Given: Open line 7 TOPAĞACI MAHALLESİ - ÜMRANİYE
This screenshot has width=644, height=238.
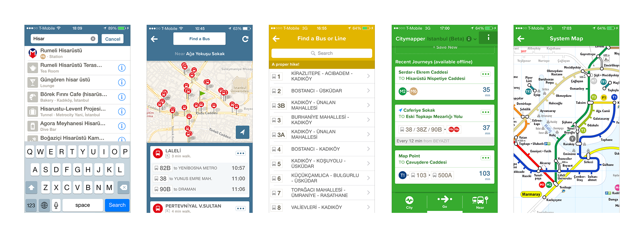Looking at the screenshot, I should (322, 192).
